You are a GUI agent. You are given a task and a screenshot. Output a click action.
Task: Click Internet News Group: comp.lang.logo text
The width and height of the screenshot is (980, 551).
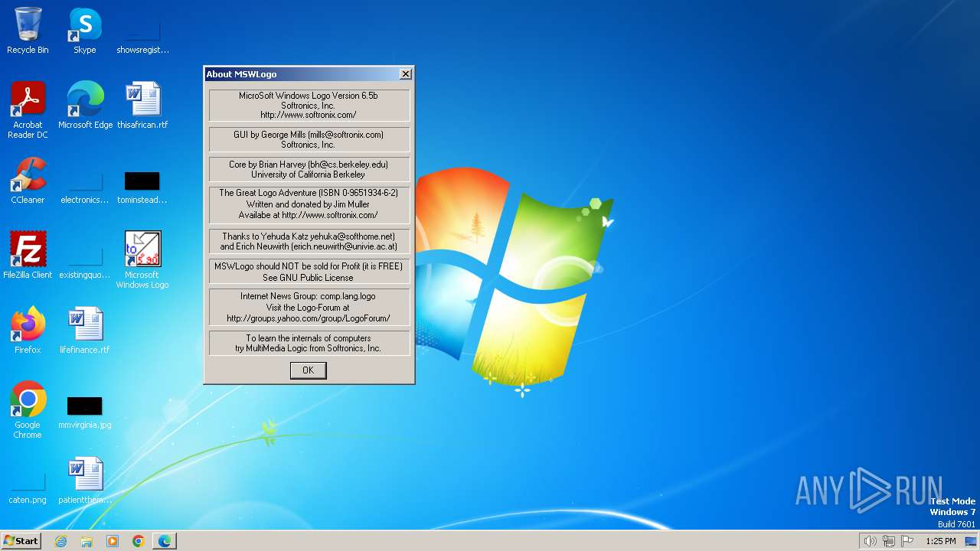click(x=308, y=296)
